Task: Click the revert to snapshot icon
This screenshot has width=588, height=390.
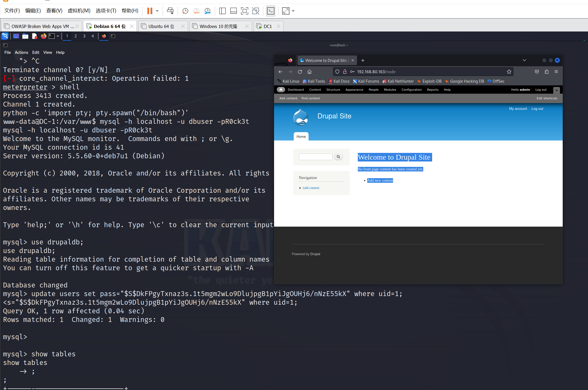Action: 196,11
